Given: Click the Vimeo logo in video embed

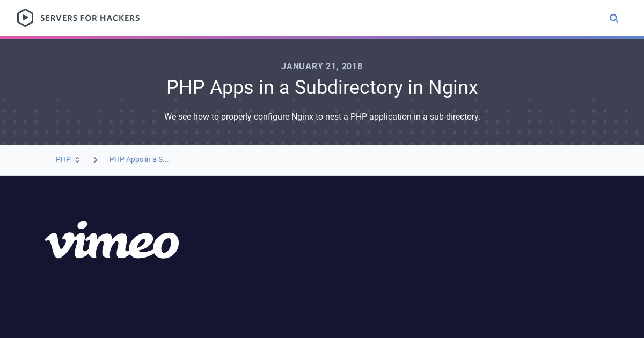Looking at the screenshot, I should pos(112,239).
